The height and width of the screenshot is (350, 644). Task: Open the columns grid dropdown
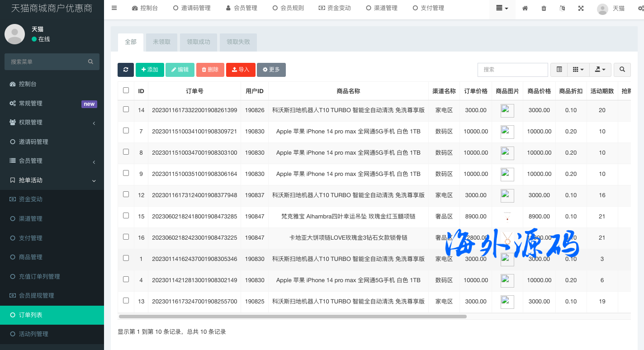[x=578, y=70]
